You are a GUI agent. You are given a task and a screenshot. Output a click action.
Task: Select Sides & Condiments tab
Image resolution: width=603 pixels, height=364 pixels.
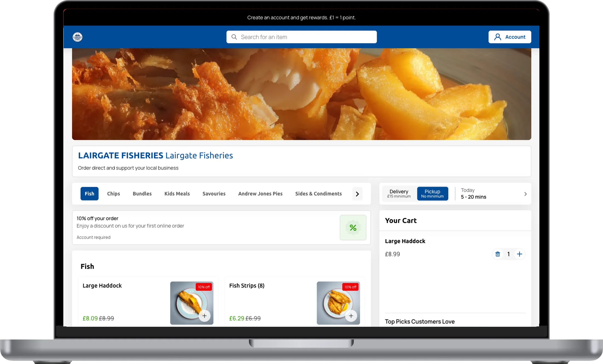coord(318,194)
